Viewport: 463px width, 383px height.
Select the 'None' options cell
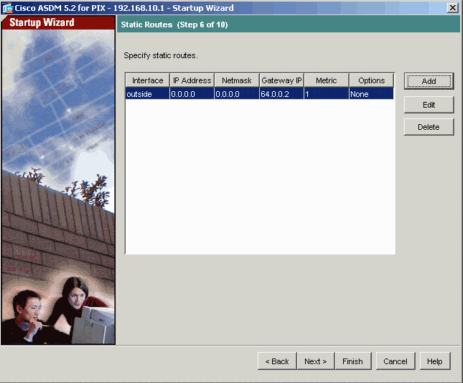(371, 94)
